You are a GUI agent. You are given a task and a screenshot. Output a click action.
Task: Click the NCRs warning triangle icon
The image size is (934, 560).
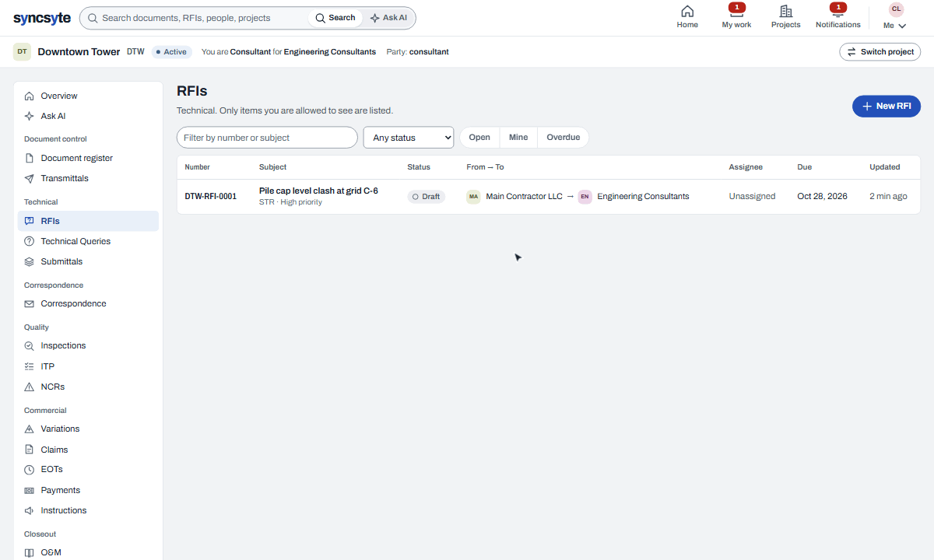pos(30,387)
